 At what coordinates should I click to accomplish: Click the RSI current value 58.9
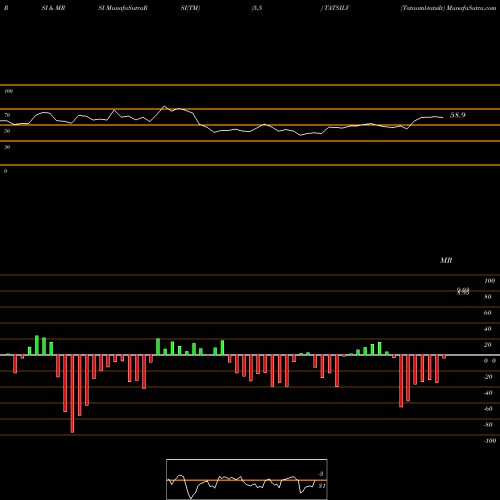pyautogui.click(x=458, y=115)
